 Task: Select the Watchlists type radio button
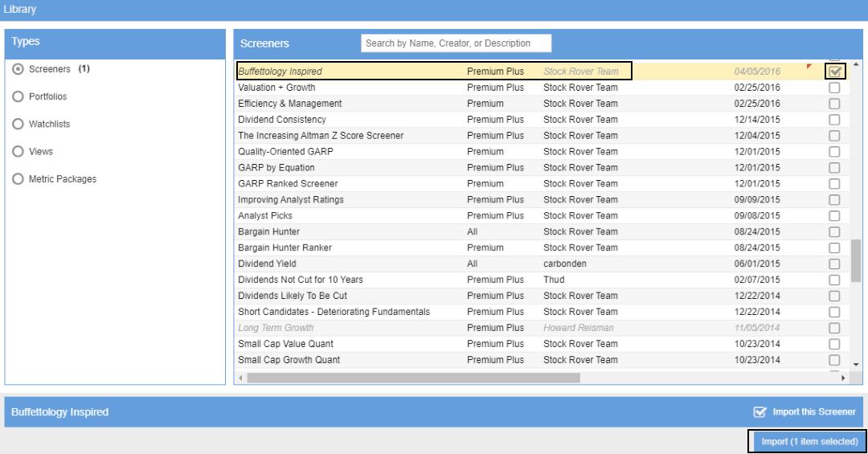(18, 124)
